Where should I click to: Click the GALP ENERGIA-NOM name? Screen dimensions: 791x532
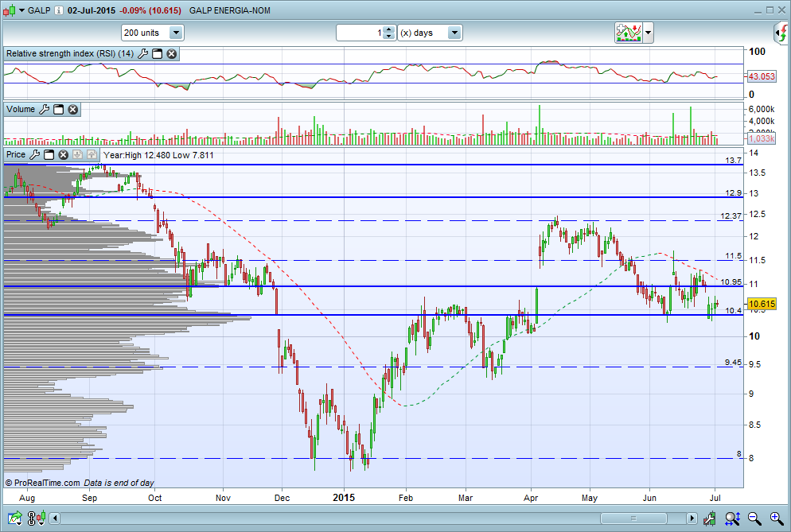[229, 10]
